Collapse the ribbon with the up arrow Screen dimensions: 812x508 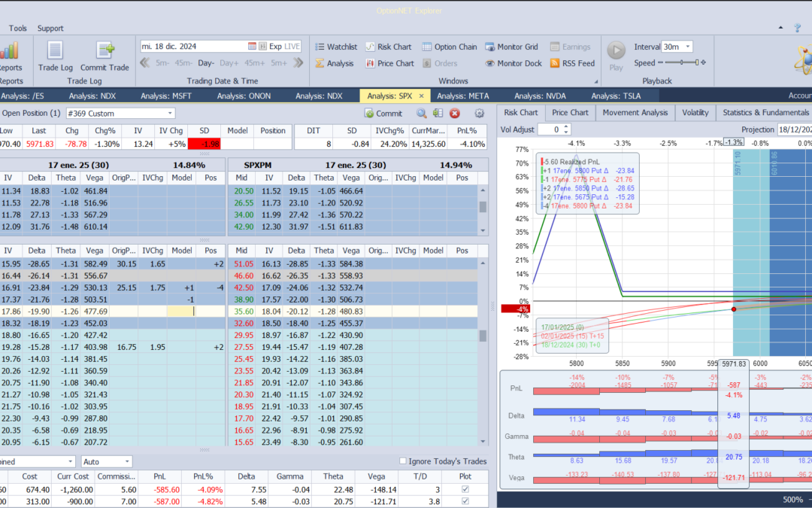781,28
